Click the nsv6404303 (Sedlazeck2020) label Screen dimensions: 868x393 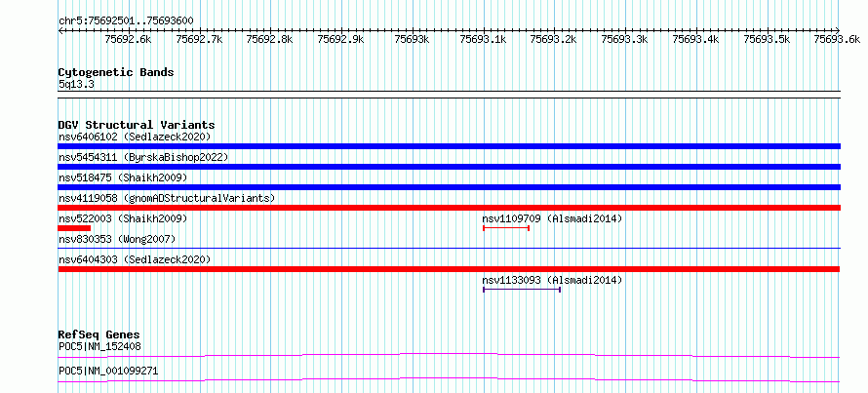[x=135, y=259]
